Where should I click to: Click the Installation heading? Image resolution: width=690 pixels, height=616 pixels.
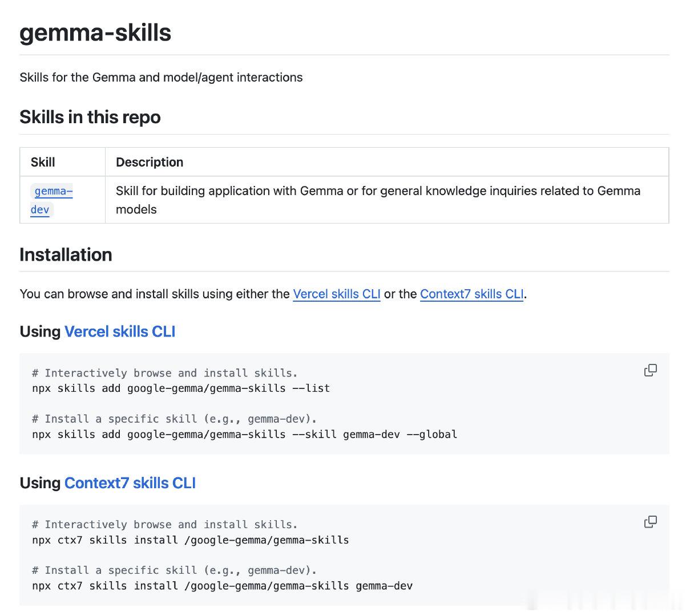point(66,254)
